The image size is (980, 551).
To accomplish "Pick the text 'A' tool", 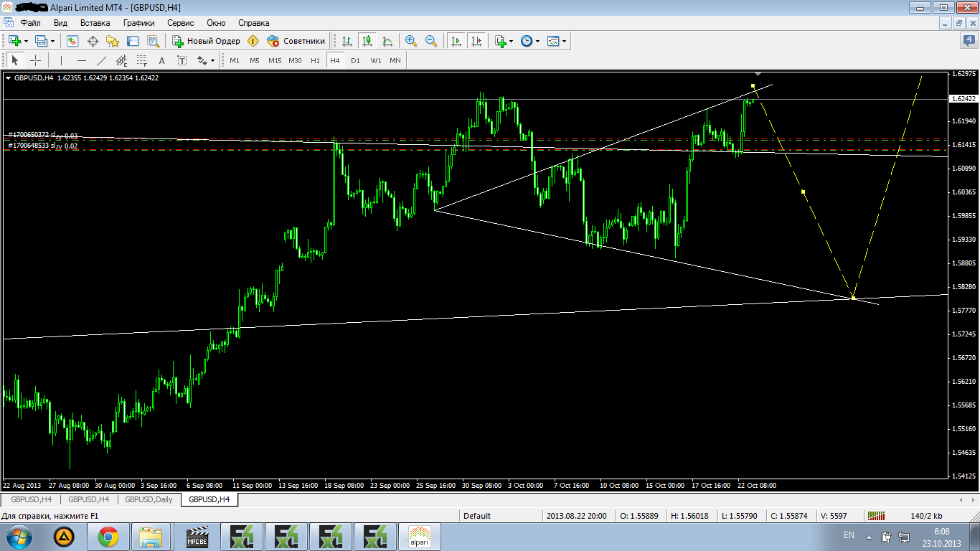I will 162,60.
